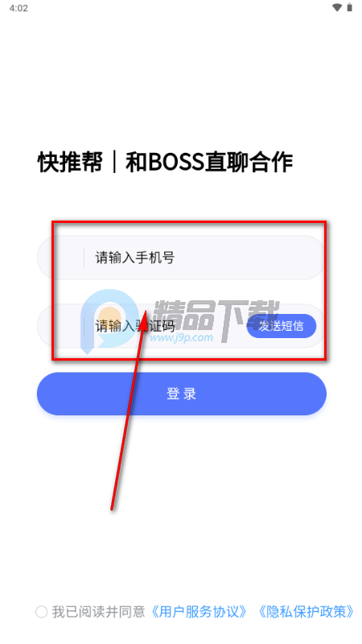Tap the battery icon in status bar

tap(350, 7)
